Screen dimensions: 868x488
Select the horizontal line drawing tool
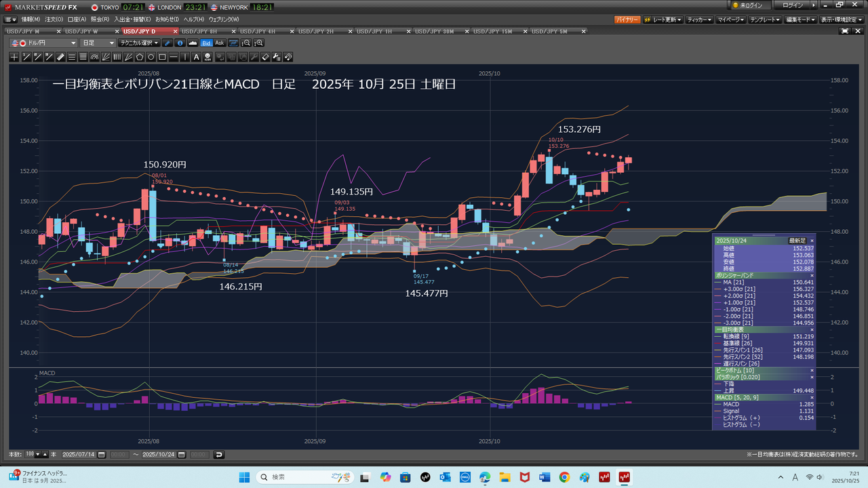pyautogui.click(x=174, y=57)
